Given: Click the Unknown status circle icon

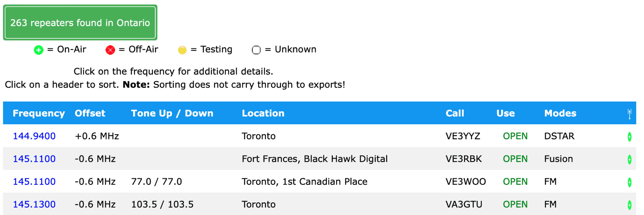Looking at the screenshot, I should (256, 50).
